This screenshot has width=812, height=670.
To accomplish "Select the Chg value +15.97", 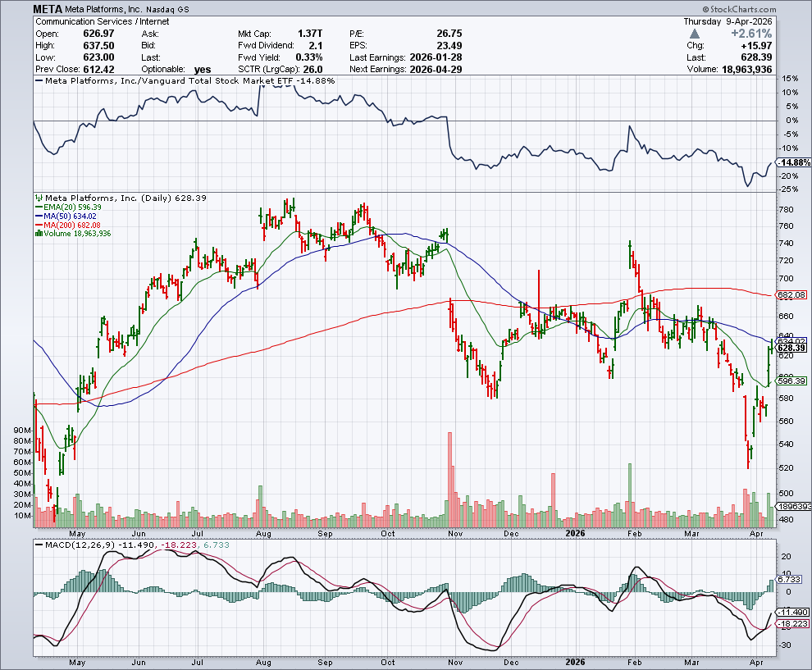I will 756,46.
